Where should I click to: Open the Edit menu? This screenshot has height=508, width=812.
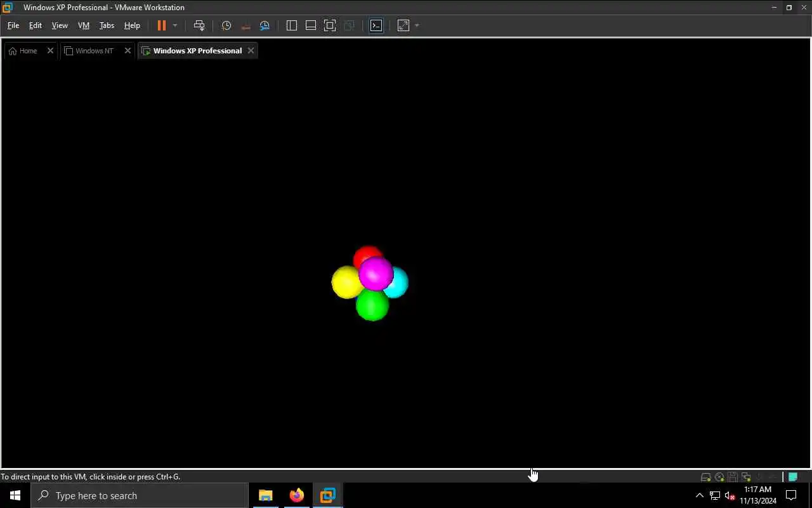(36, 25)
